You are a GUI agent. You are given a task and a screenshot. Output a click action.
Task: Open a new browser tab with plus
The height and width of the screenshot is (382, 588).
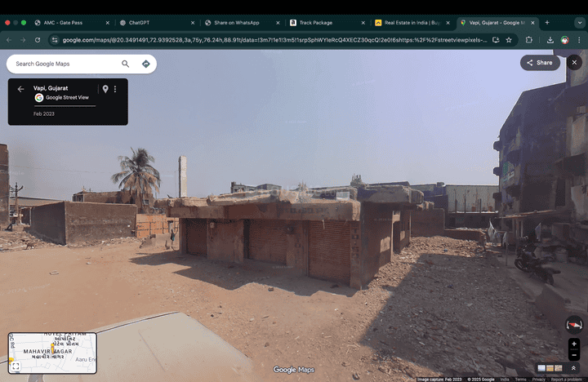click(x=547, y=23)
